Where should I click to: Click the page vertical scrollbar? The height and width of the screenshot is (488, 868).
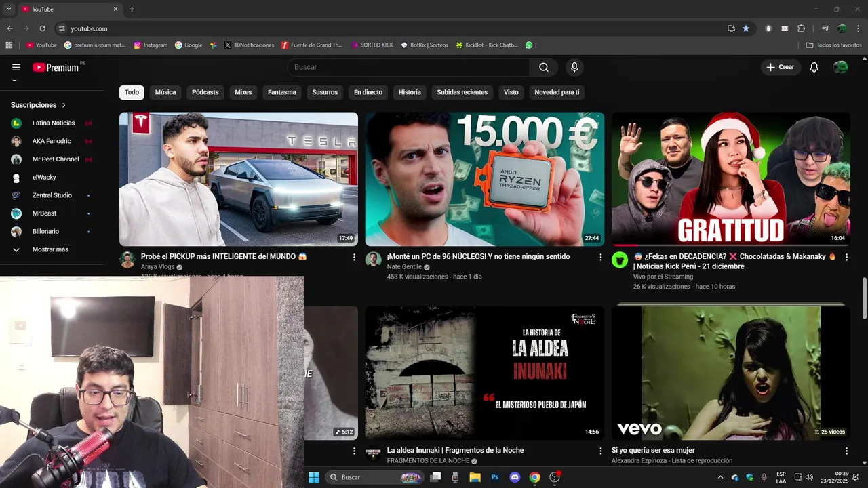[x=864, y=298]
